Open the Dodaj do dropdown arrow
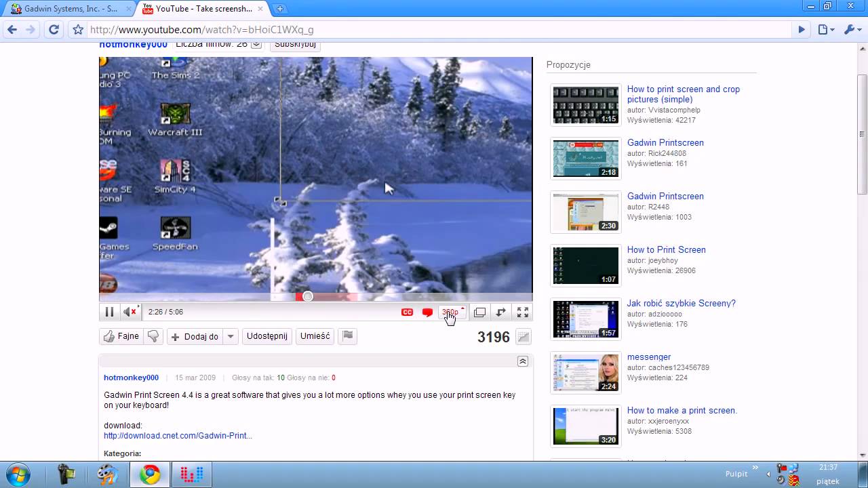 [231, 336]
